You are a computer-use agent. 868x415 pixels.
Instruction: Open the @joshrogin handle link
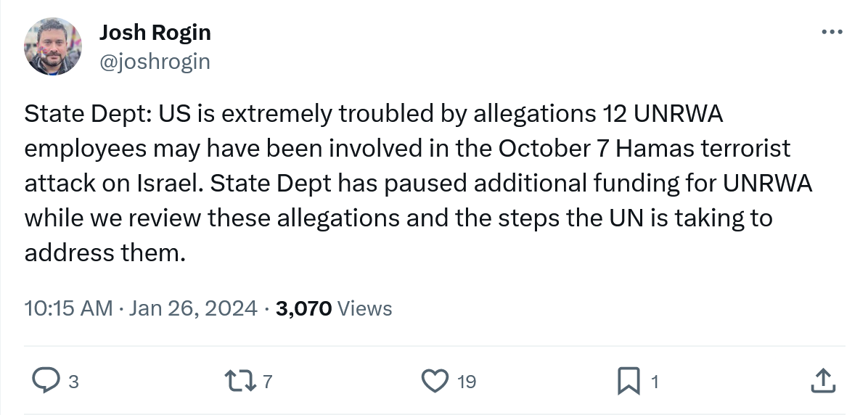(x=154, y=62)
